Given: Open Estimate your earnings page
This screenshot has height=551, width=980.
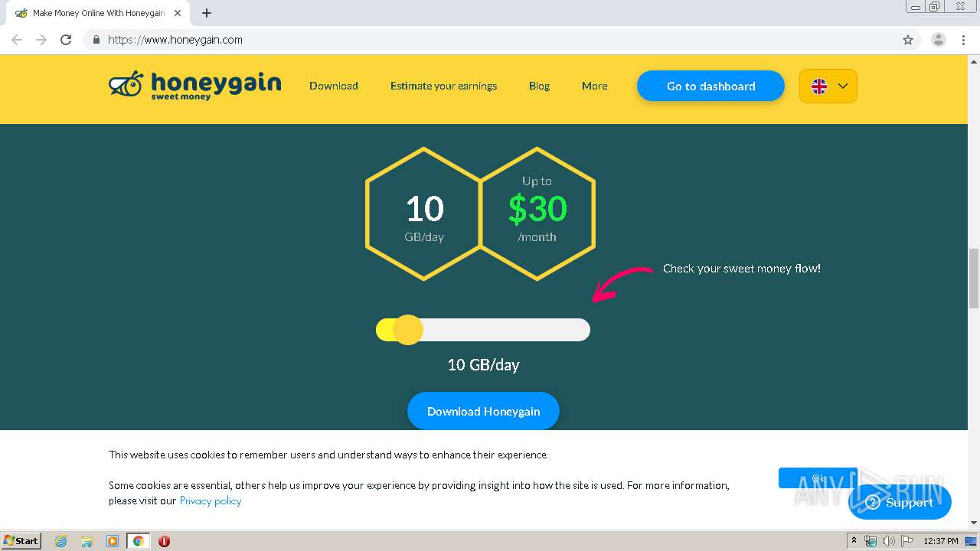Looking at the screenshot, I should (443, 86).
